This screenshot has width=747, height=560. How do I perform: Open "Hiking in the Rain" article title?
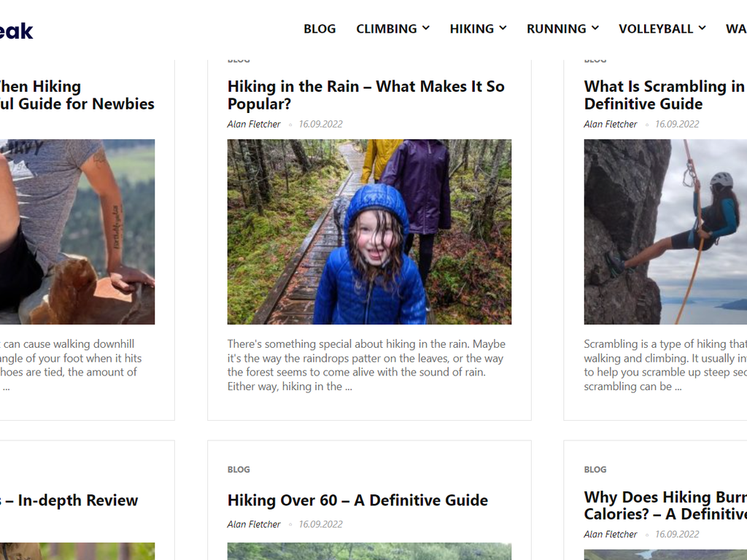(x=365, y=96)
